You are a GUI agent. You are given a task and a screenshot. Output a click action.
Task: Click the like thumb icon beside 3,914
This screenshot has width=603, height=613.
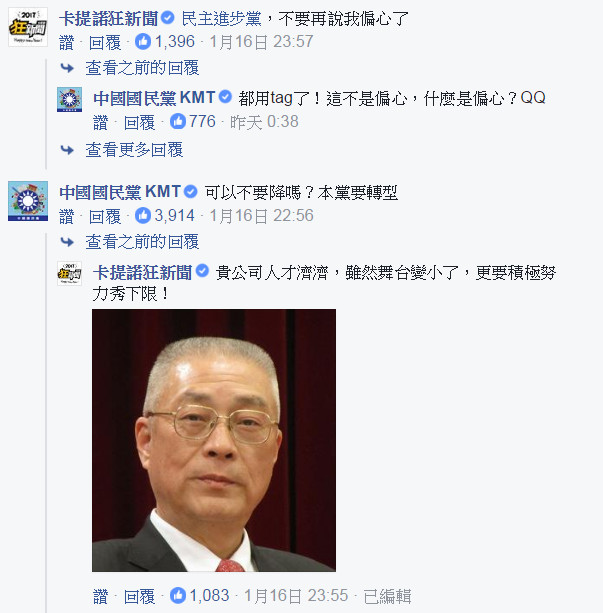click(x=143, y=215)
